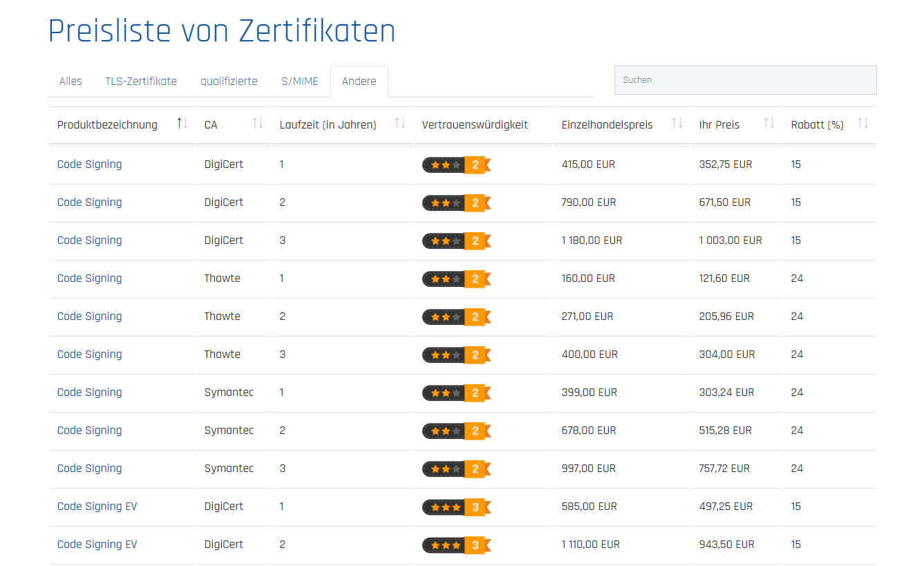
Task: Open Code Signing link for Symantec 1 year
Action: click(x=89, y=393)
